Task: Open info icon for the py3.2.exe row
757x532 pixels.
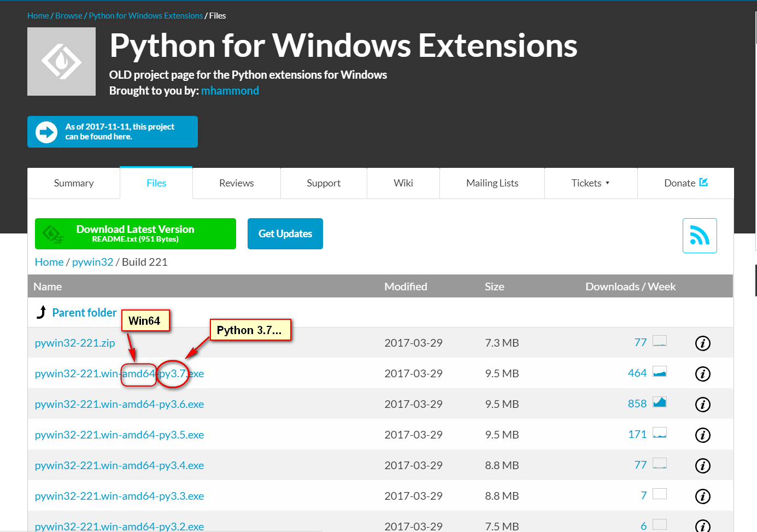Action: (x=703, y=526)
